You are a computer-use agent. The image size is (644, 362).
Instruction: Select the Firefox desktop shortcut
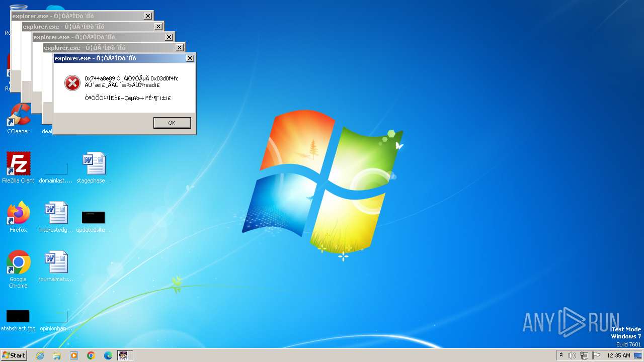coord(18,217)
